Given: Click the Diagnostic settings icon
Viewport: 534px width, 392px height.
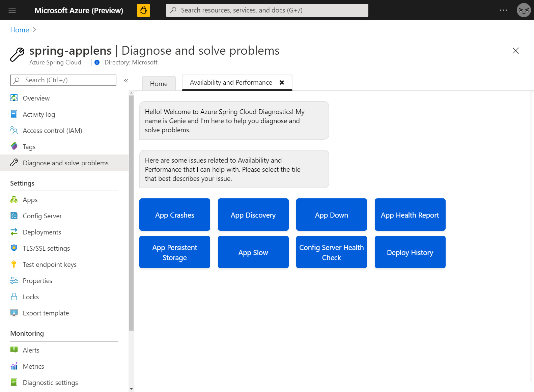Looking at the screenshot, I should (x=14, y=382).
